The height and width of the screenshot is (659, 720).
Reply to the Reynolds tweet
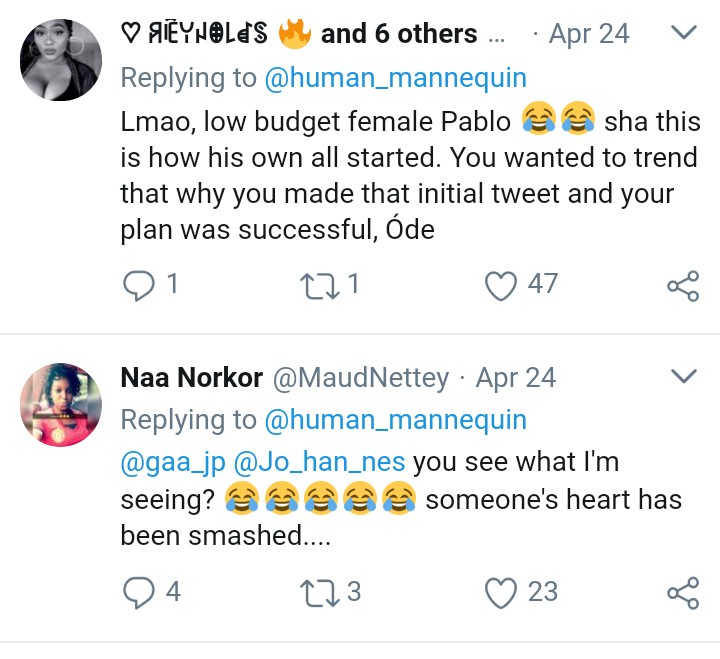coord(138,285)
